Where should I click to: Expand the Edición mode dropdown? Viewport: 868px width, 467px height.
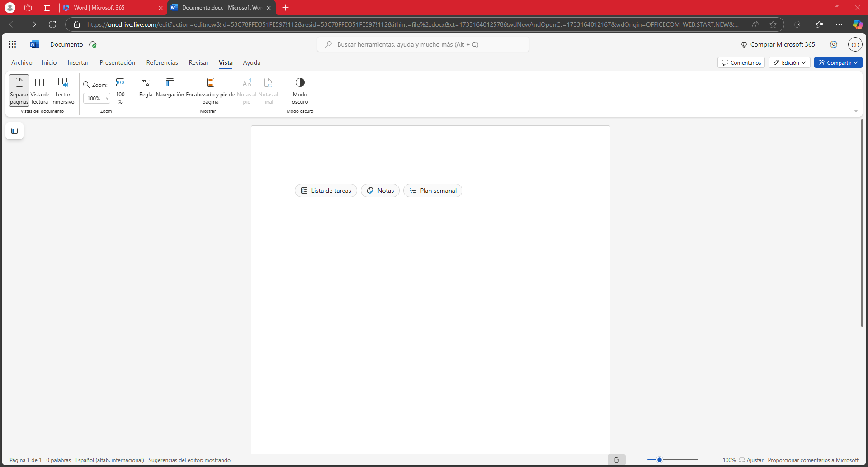(x=789, y=63)
